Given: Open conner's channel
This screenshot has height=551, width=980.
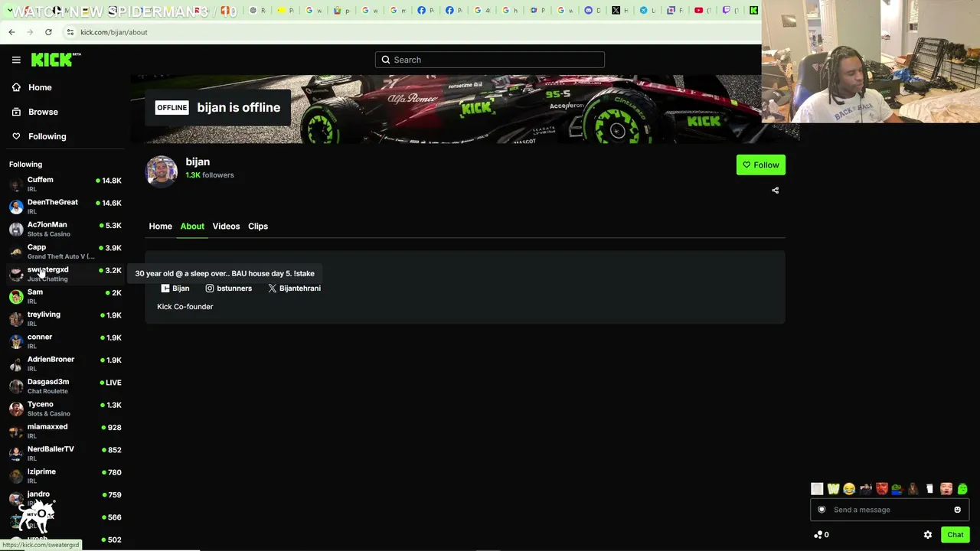Looking at the screenshot, I should tap(65, 341).
